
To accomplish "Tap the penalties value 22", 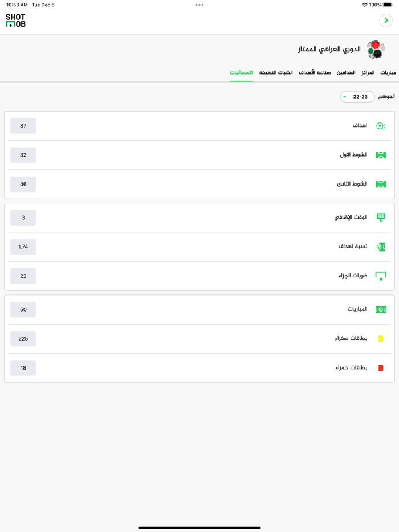I will coord(23,276).
